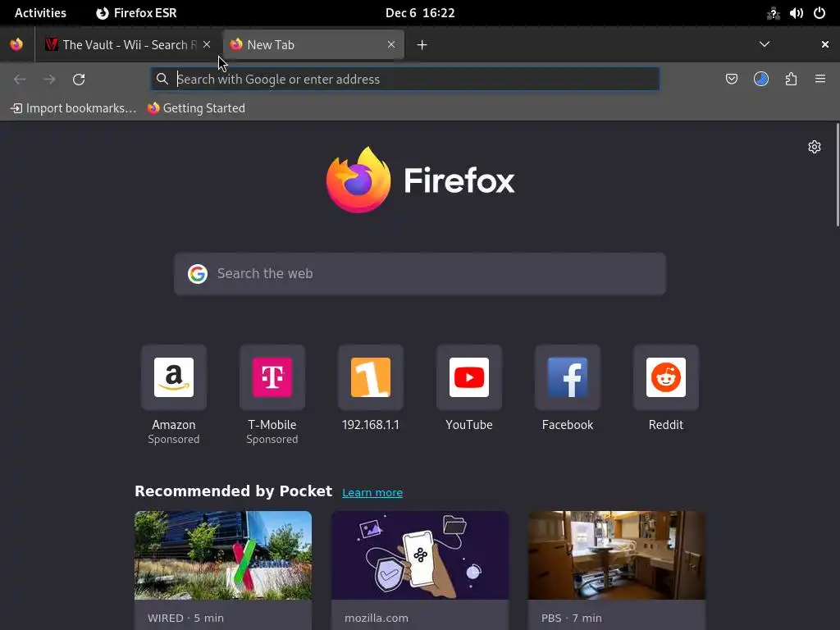Click the Google logo in search box
The height and width of the screenshot is (630, 840).
(x=198, y=274)
